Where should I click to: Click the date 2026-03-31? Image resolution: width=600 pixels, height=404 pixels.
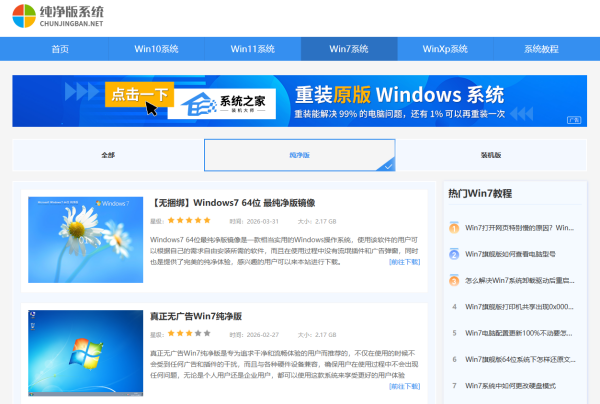[x=262, y=222]
